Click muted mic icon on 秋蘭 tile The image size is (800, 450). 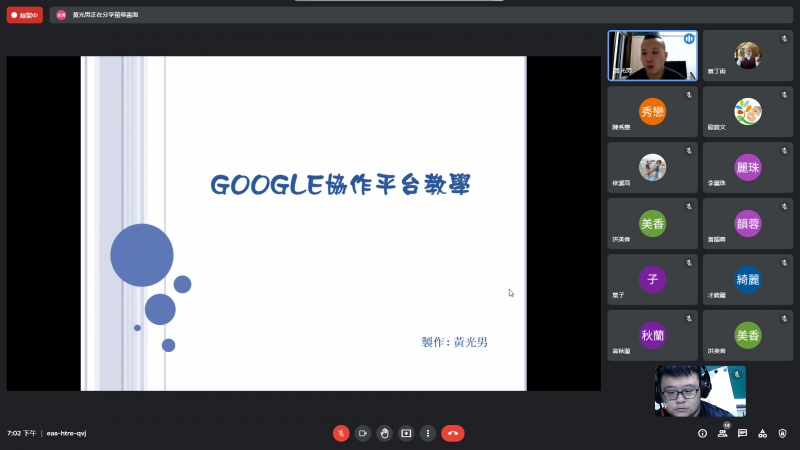tap(689, 318)
